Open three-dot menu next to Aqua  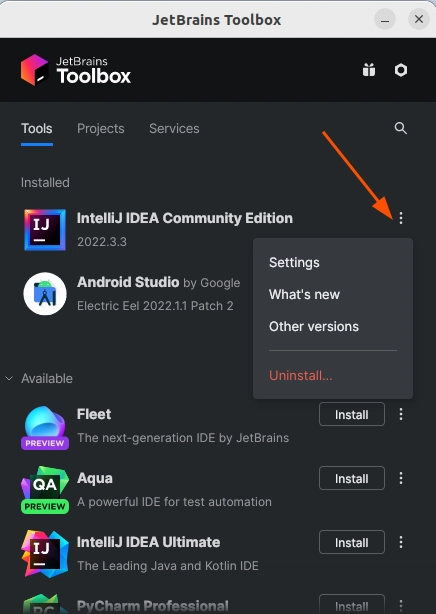click(x=401, y=478)
